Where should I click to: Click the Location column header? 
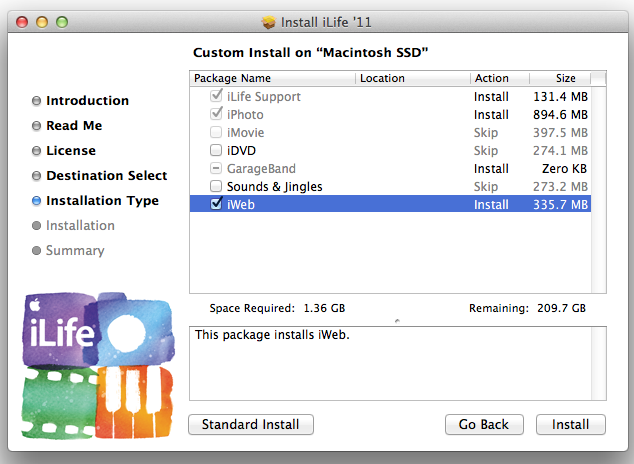413,78
